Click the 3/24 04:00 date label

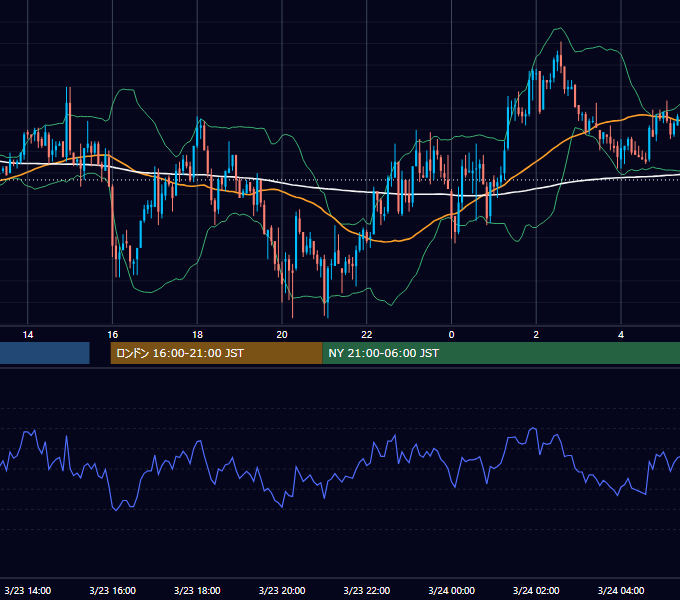click(x=621, y=590)
